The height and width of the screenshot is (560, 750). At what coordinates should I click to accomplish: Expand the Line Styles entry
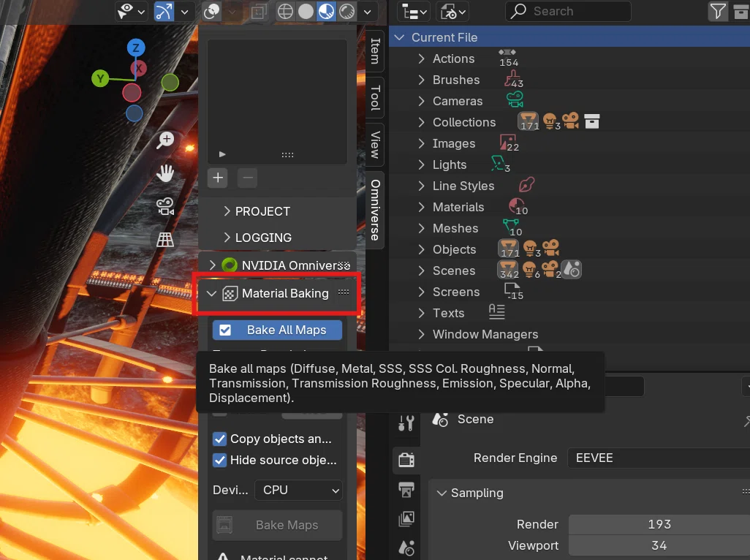click(x=421, y=186)
